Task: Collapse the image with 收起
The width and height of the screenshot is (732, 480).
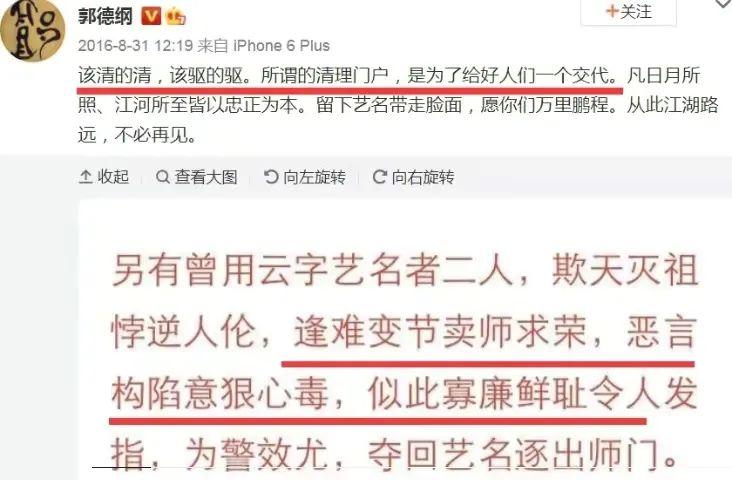Action: [x=104, y=177]
